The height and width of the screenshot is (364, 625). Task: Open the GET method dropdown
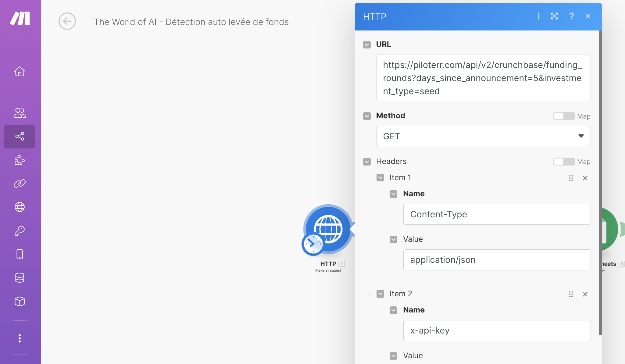(x=483, y=136)
